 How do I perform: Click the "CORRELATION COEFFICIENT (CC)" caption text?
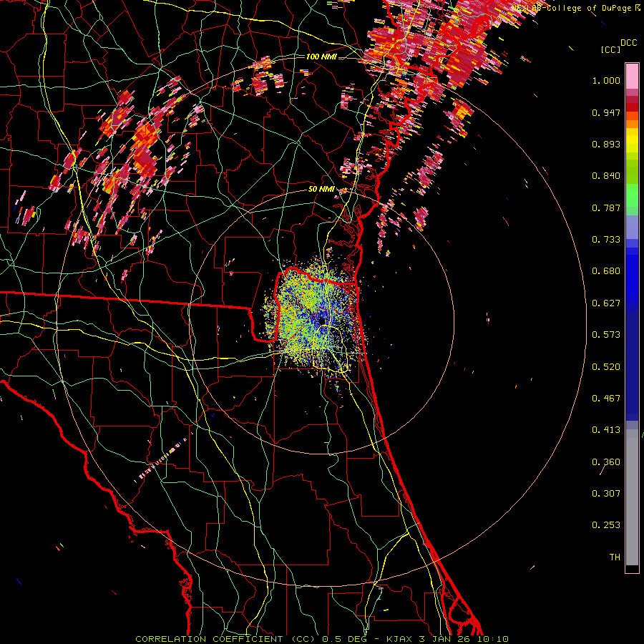pyautogui.click(x=225, y=639)
